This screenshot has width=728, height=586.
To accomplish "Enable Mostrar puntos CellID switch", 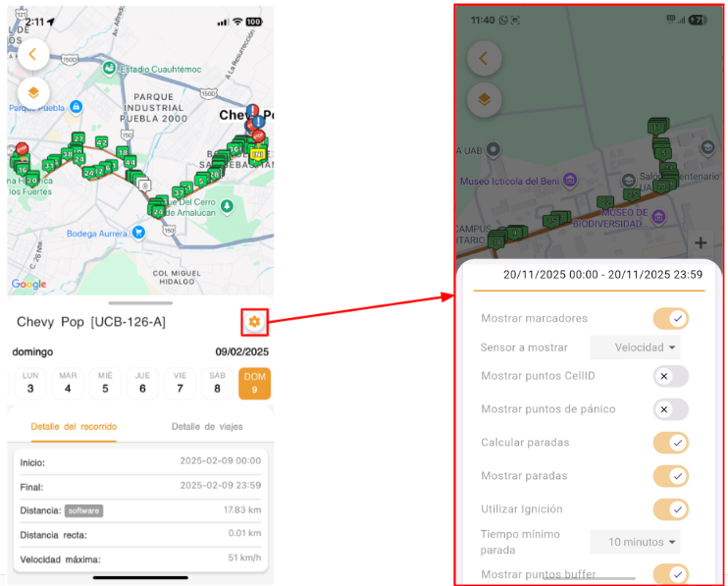I will pos(670,376).
